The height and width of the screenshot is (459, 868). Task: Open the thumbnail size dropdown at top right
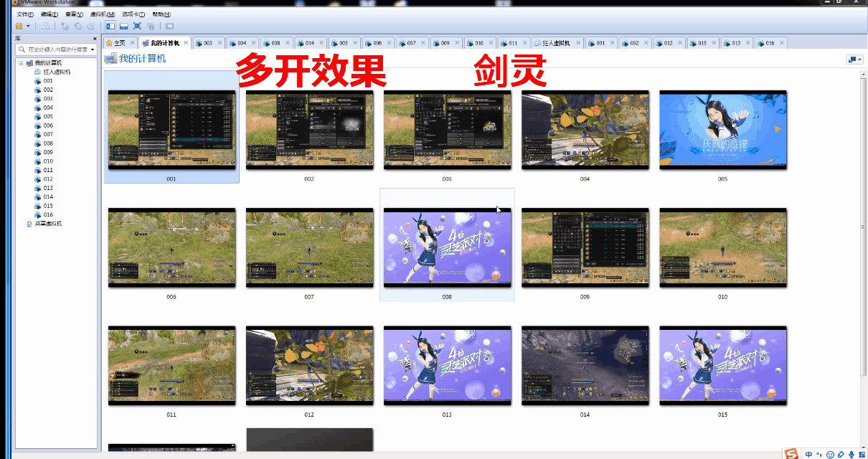click(x=854, y=60)
